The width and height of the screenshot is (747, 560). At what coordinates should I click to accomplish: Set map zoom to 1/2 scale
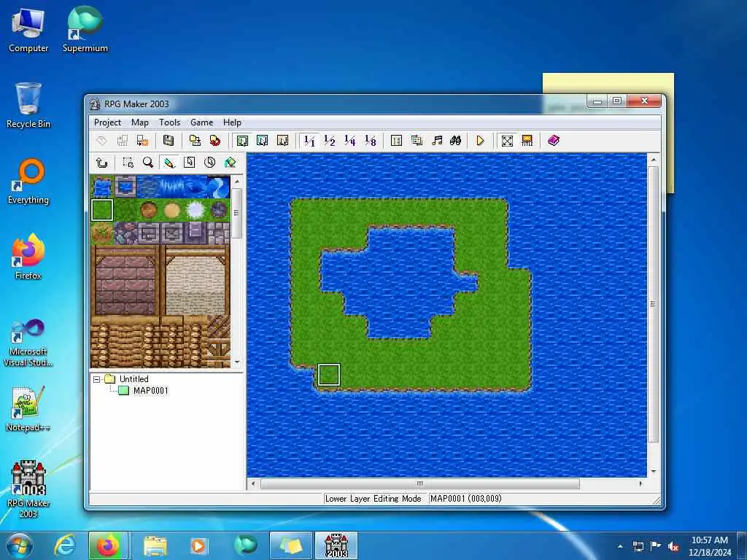click(x=330, y=141)
